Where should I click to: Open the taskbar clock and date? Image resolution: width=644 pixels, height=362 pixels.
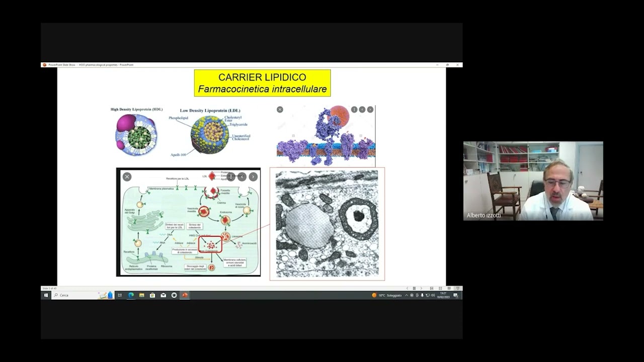click(443, 295)
